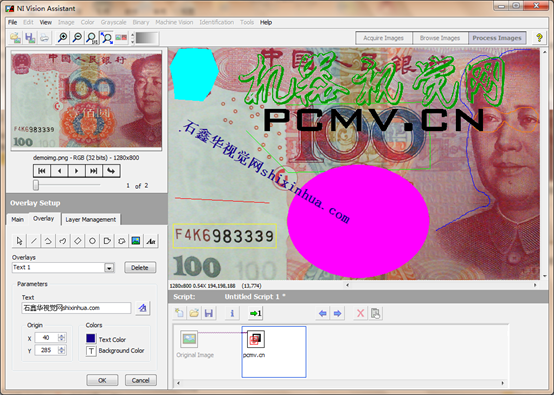Switch to Layer Management tab
Image resolution: width=554 pixels, height=395 pixels.
tap(90, 219)
